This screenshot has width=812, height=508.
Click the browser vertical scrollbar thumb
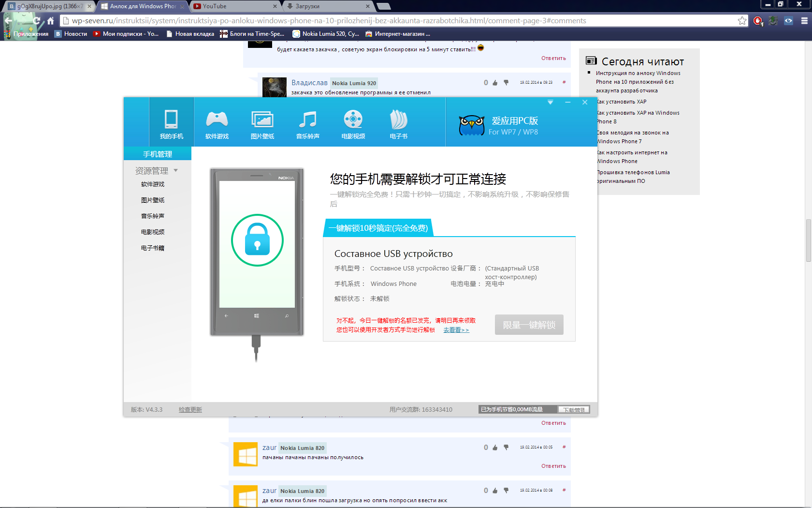point(808,240)
